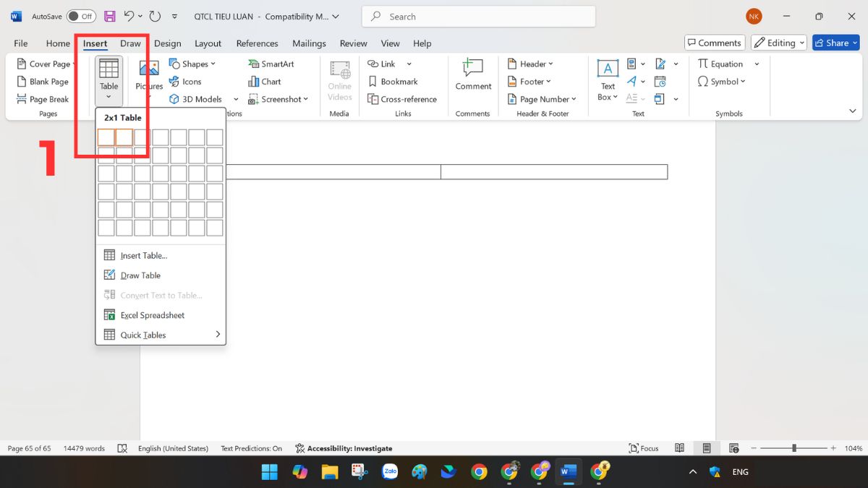This screenshot has width=868, height=488.
Task: Open Copilot from the taskbar
Action: pos(299,472)
